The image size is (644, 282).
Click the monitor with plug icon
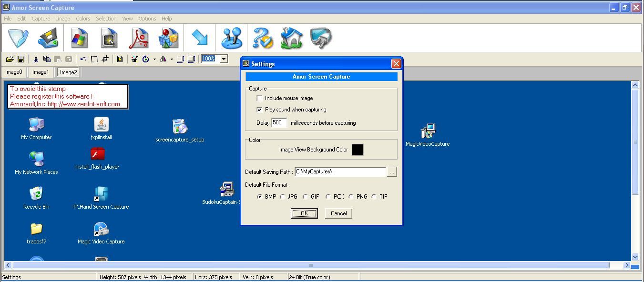[321, 38]
